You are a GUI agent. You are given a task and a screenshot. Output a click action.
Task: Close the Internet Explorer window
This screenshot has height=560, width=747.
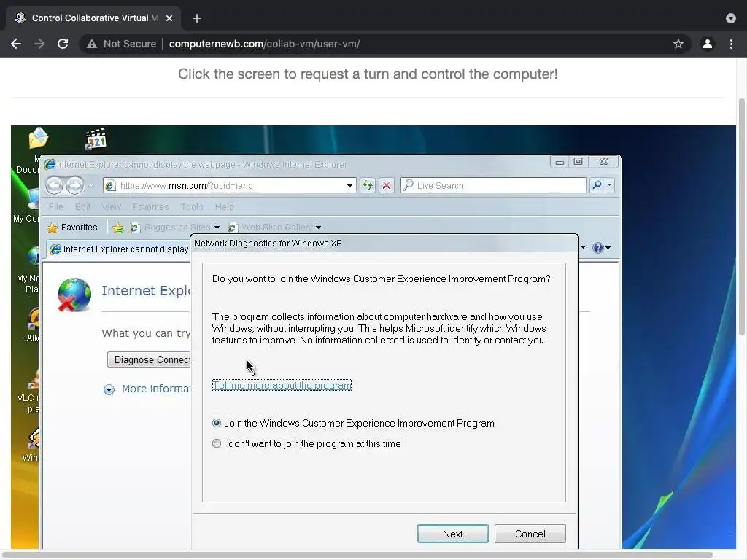tap(603, 162)
